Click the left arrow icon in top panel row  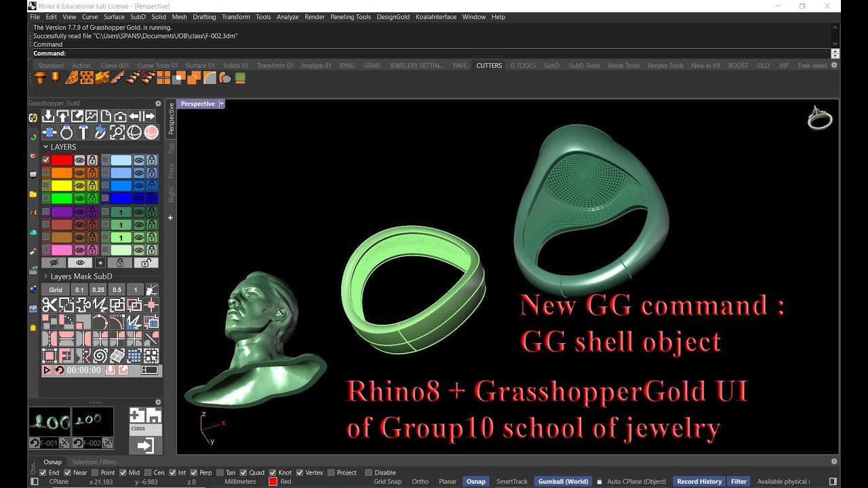(134, 117)
